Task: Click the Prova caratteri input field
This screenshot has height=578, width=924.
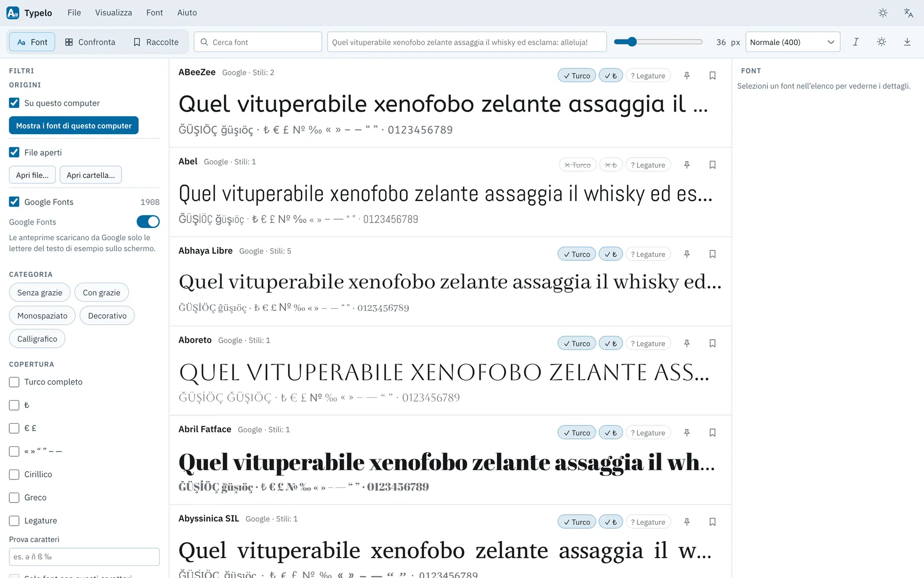Action: point(84,557)
